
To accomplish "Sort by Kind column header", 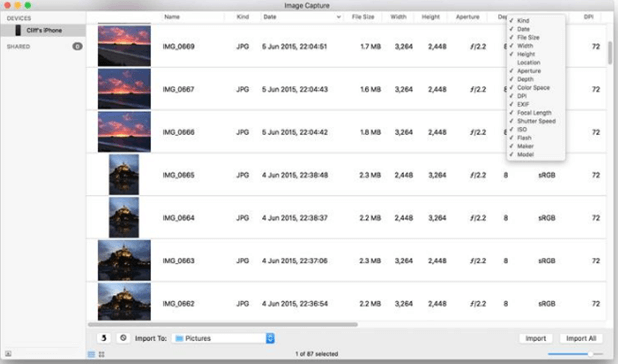I will 242,17.
